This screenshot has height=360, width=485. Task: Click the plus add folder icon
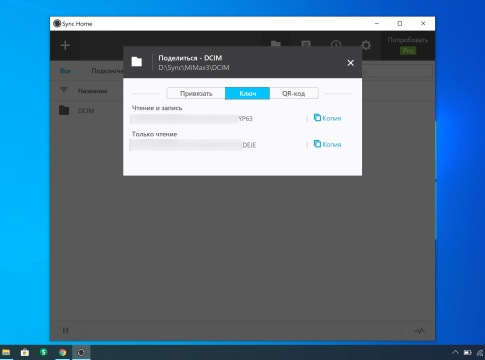tap(65, 45)
